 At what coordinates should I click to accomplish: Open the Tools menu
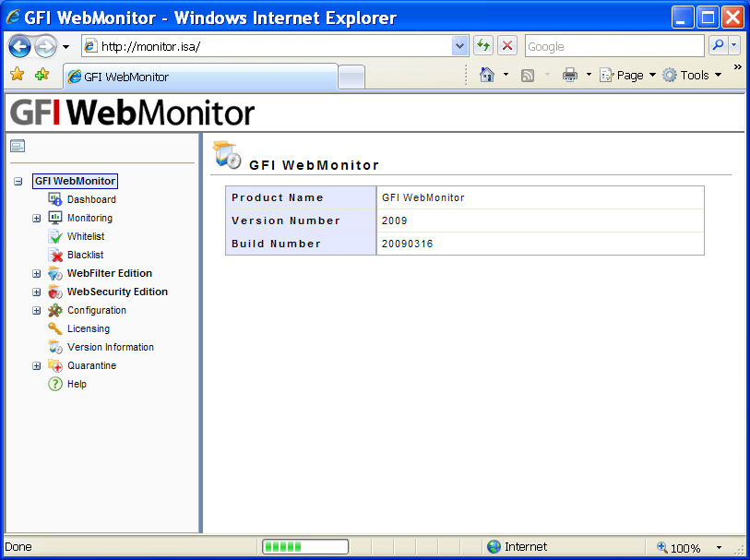pos(692,75)
